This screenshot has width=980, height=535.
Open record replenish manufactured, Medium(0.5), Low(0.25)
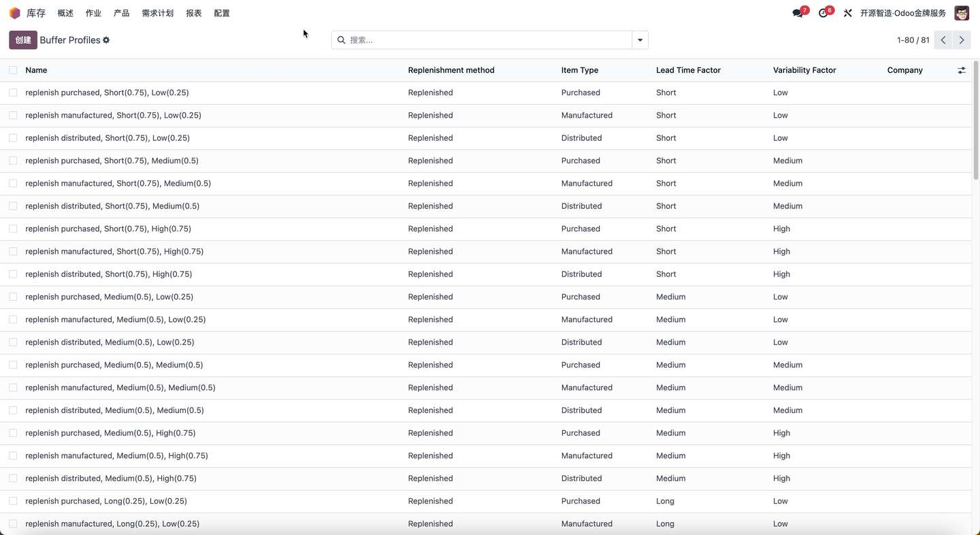(116, 319)
